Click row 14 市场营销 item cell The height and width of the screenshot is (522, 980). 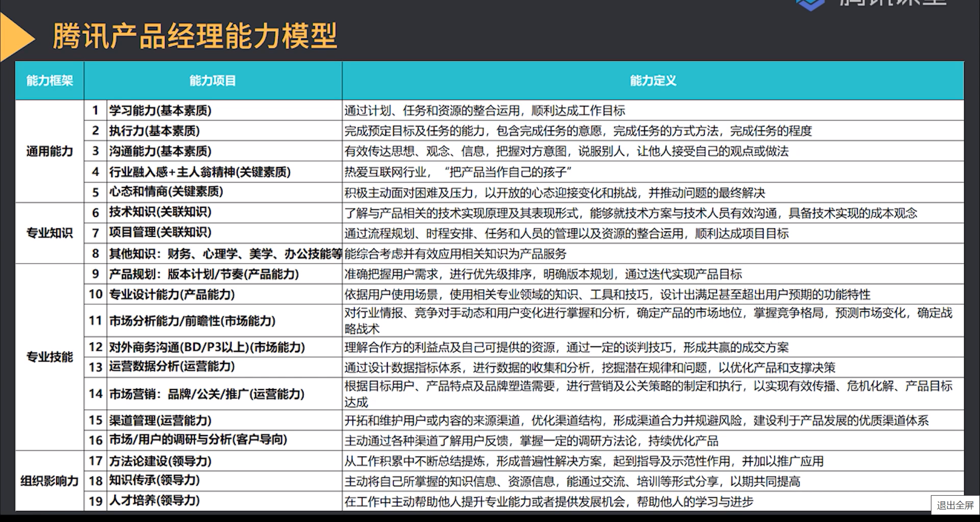[x=207, y=394]
